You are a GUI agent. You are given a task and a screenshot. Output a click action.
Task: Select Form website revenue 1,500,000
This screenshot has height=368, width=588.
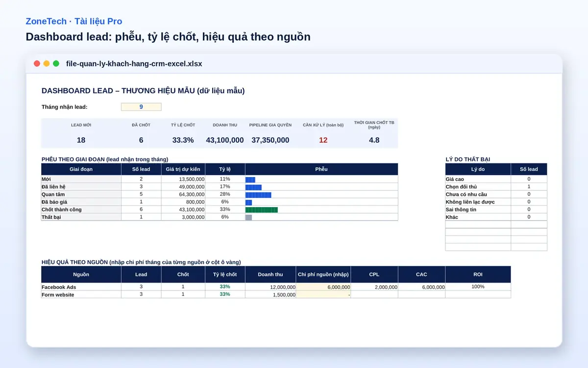pos(270,294)
